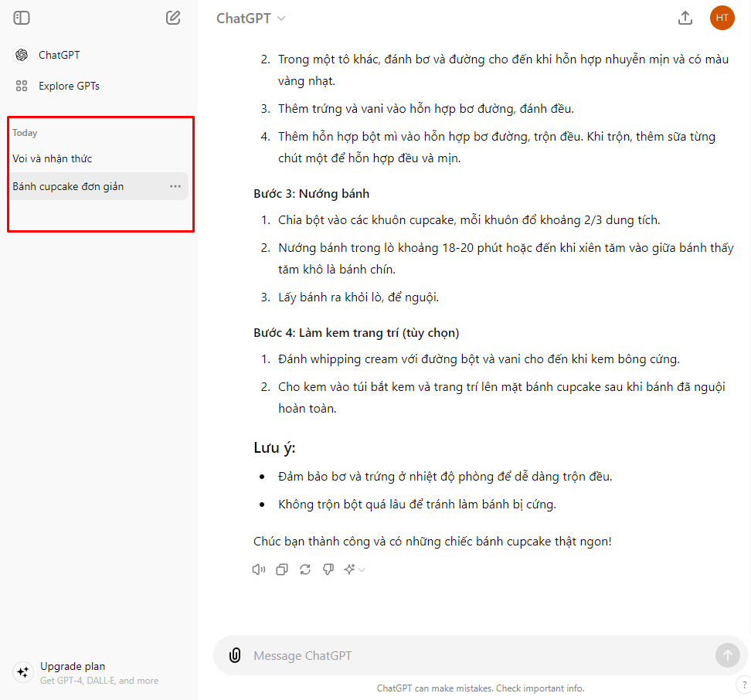The width and height of the screenshot is (751, 700).
Task: Click the 'Không trộn bột quá lâu' note
Action: [x=417, y=505]
